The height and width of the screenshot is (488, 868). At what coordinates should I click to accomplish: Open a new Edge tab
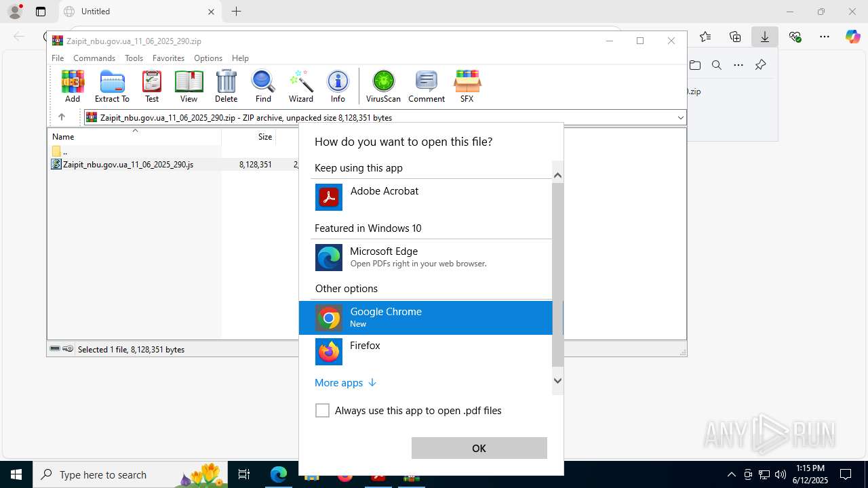coord(236,12)
